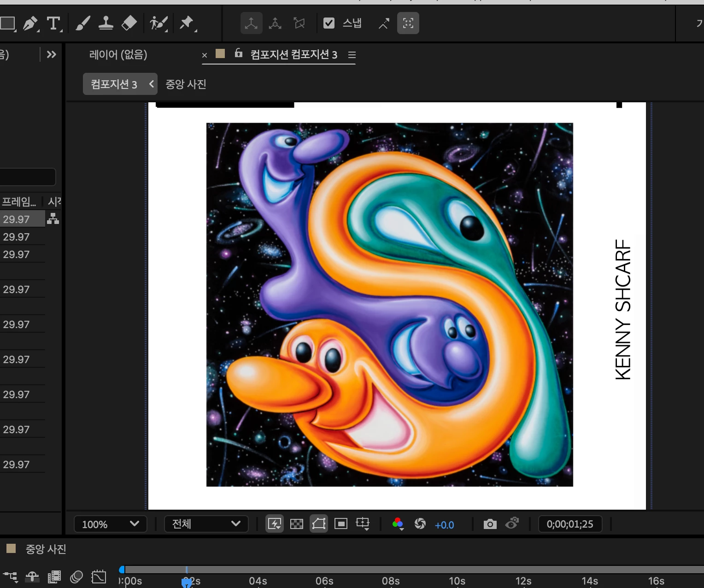704x588 pixels.
Task: Click the 04s mark on time ruler
Action: (258, 581)
